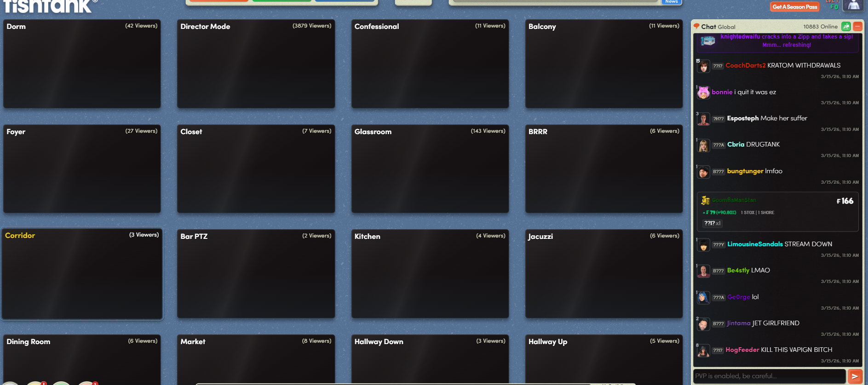Minimize the chat panel with the orange minus button

[x=857, y=27]
